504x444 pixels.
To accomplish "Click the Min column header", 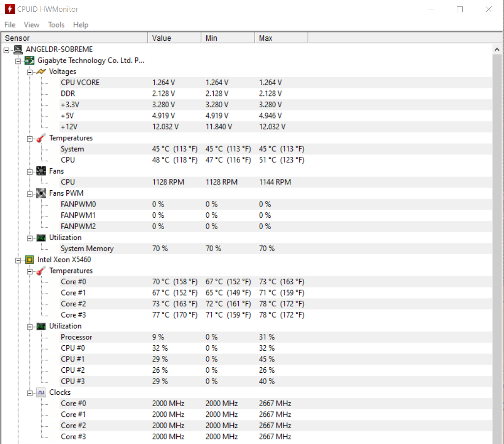I will [228, 38].
